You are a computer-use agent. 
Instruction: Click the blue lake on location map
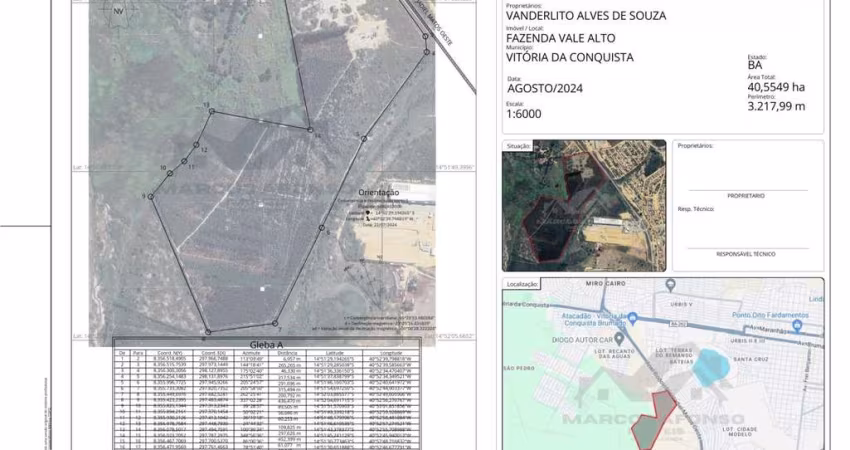(711, 368)
